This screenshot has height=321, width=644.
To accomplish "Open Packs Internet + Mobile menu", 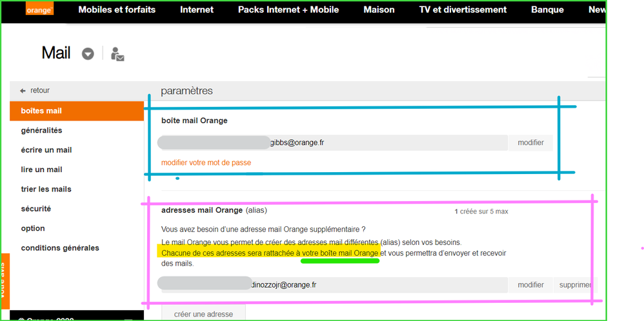I will click(x=288, y=10).
